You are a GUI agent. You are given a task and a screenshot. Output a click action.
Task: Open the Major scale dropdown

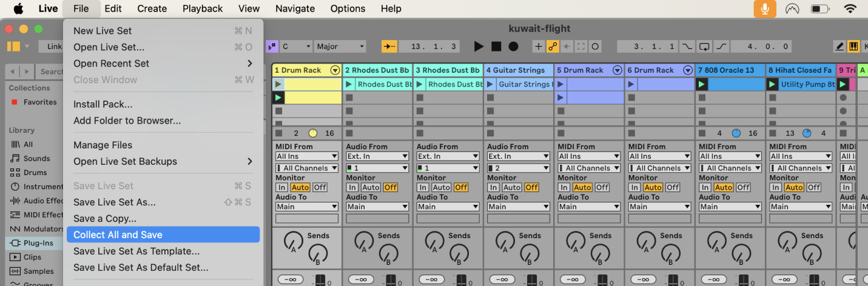point(340,46)
